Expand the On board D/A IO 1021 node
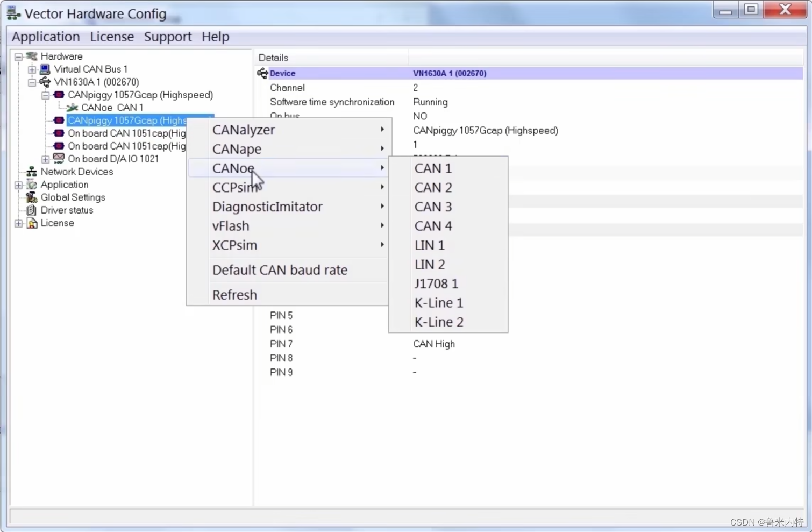The image size is (812, 532). coord(45,159)
